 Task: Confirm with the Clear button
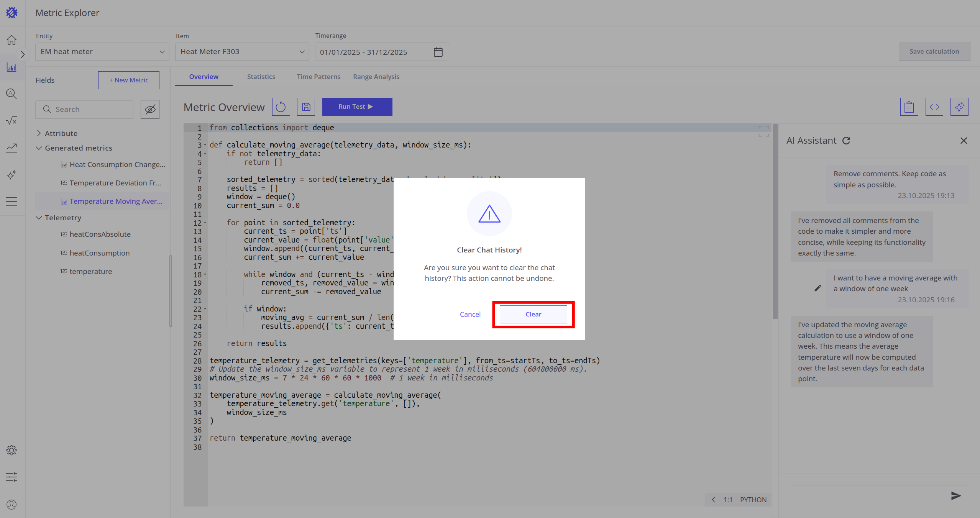(533, 314)
